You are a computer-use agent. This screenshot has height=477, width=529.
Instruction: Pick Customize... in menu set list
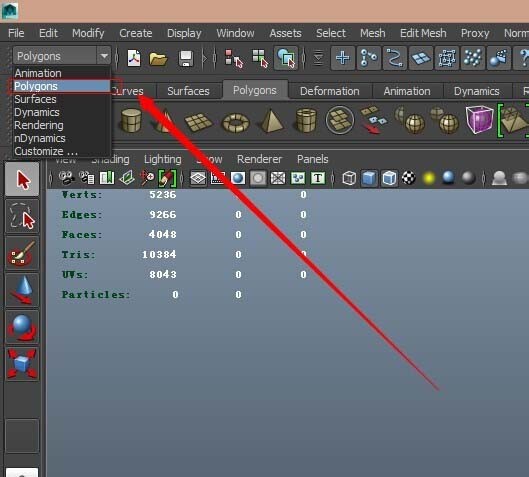point(46,151)
